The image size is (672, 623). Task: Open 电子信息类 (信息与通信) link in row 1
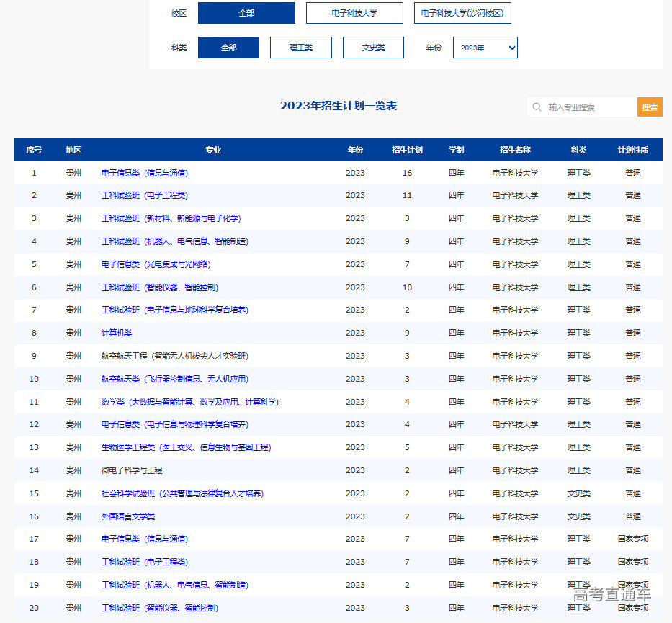[145, 173]
